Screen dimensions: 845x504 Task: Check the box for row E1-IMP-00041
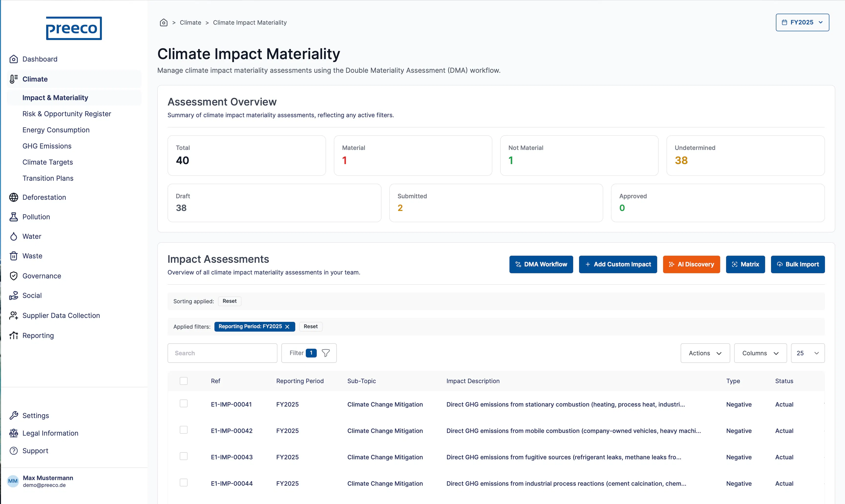coord(184,403)
